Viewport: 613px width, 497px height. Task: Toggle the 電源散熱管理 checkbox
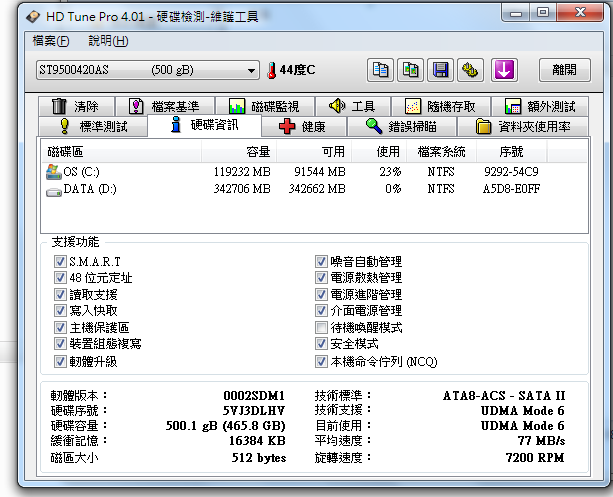321,278
